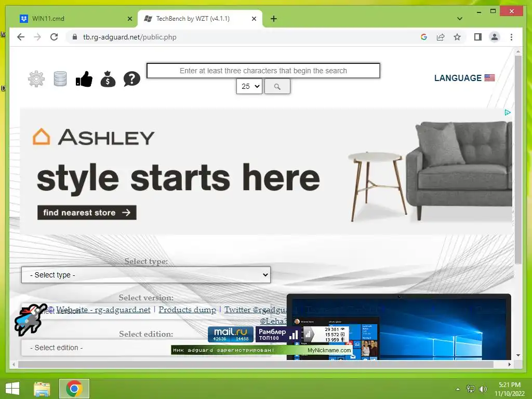Click the address bar URL
532x399 pixels.
click(129, 37)
